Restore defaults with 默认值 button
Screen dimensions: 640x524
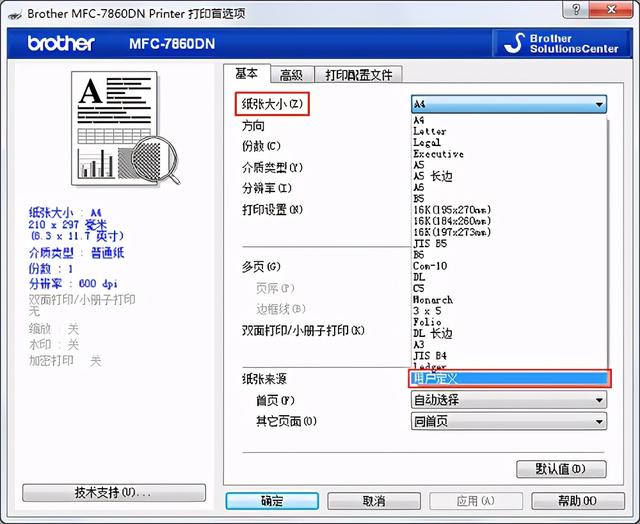point(560,469)
